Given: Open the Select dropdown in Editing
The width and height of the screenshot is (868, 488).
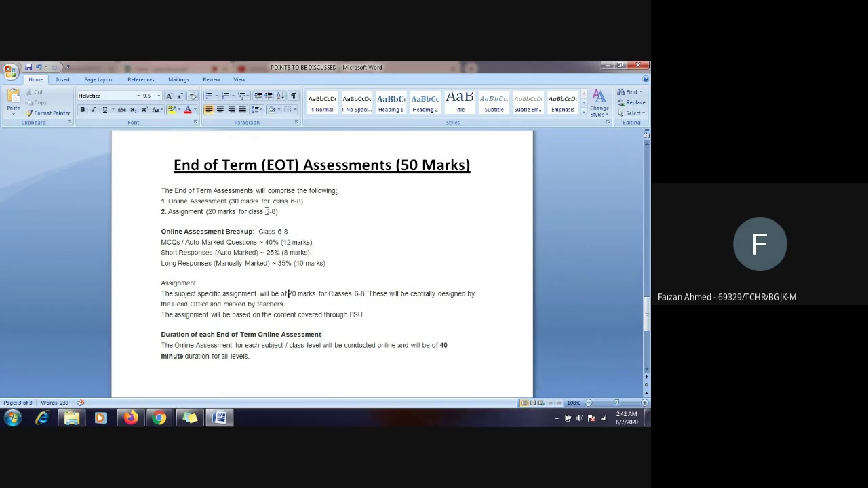Looking at the screenshot, I should pyautogui.click(x=633, y=113).
